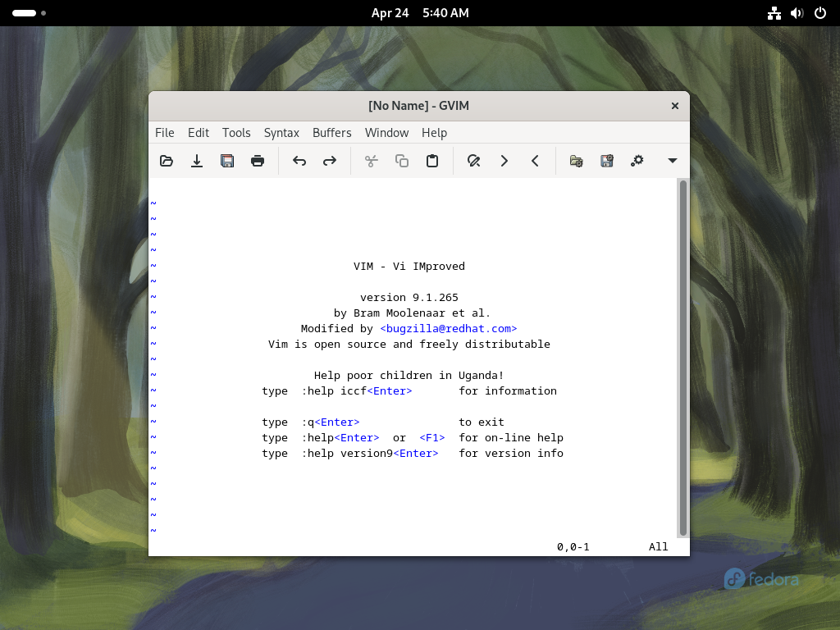Screen dimensions: 840x630
Task: Open network status icon in top bar
Action: (x=774, y=13)
